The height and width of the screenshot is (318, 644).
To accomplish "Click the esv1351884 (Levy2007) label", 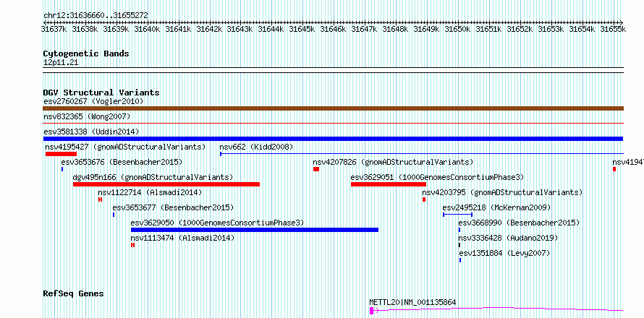I will coord(504,253).
